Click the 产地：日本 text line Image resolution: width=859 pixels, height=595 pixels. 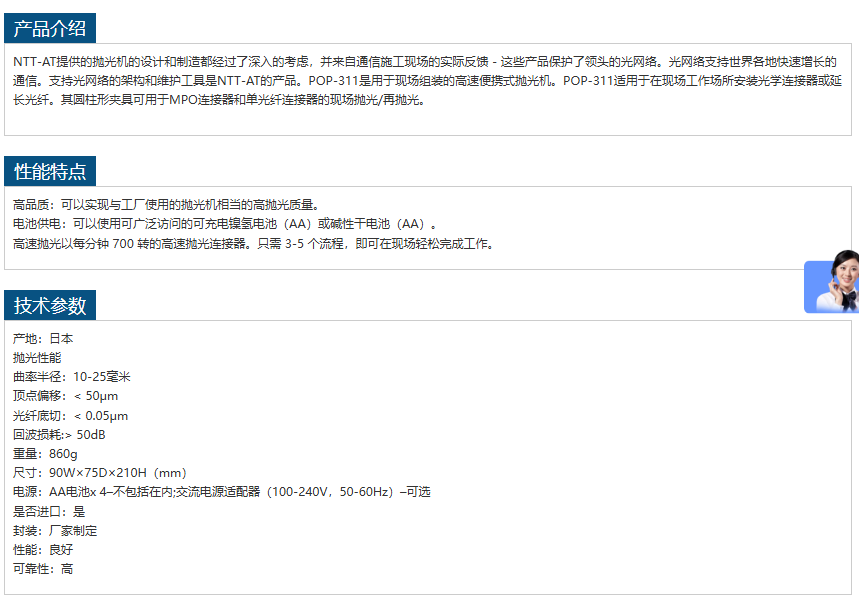click(x=43, y=339)
